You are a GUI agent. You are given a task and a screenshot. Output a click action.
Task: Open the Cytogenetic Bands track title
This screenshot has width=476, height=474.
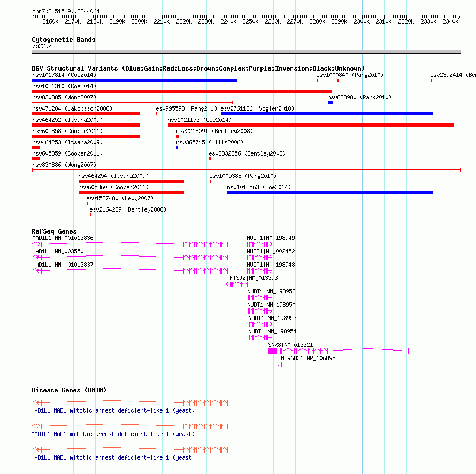coord(64,40)
